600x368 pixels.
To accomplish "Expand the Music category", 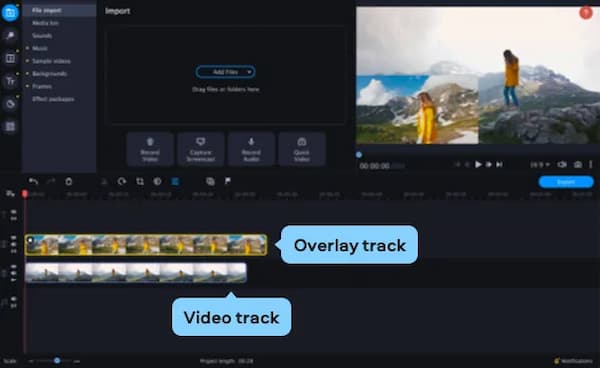I will click(27, 48).
